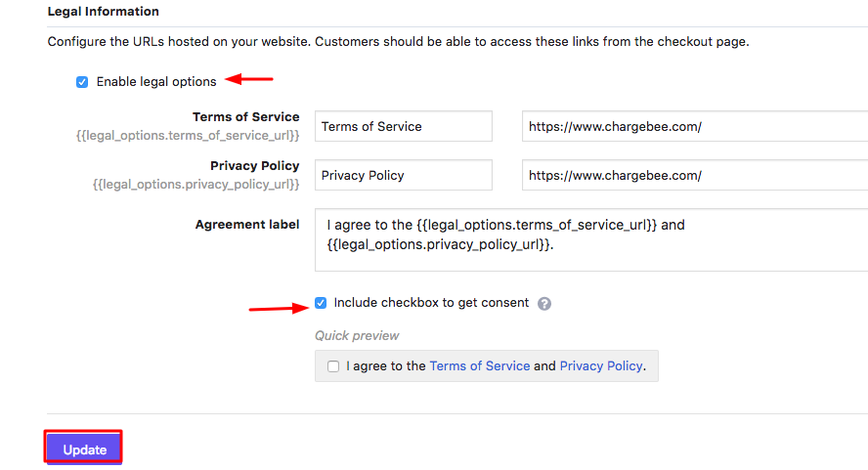Screen dimensions: 868x470
Task: Focus the Terms of Service label field
Action: point(404,126)
